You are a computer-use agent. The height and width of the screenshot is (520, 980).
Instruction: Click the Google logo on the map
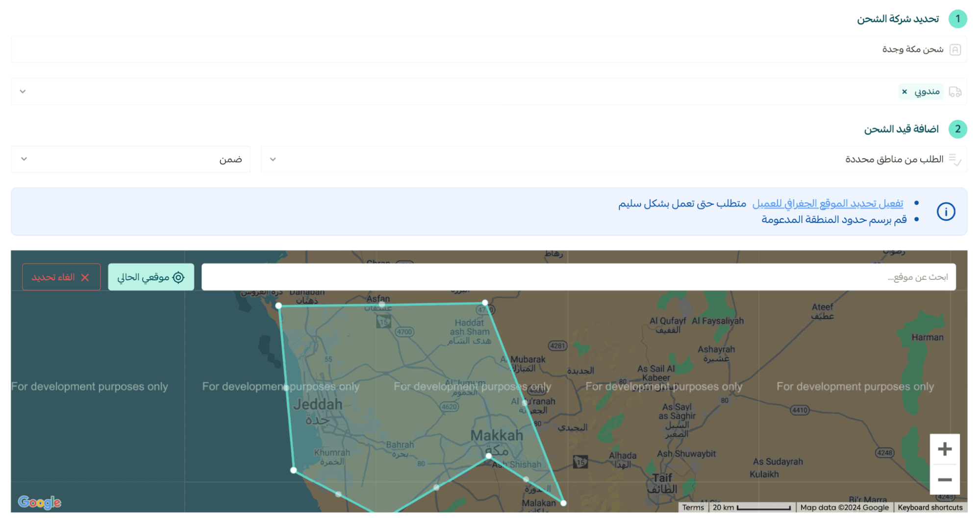(39, 502)
